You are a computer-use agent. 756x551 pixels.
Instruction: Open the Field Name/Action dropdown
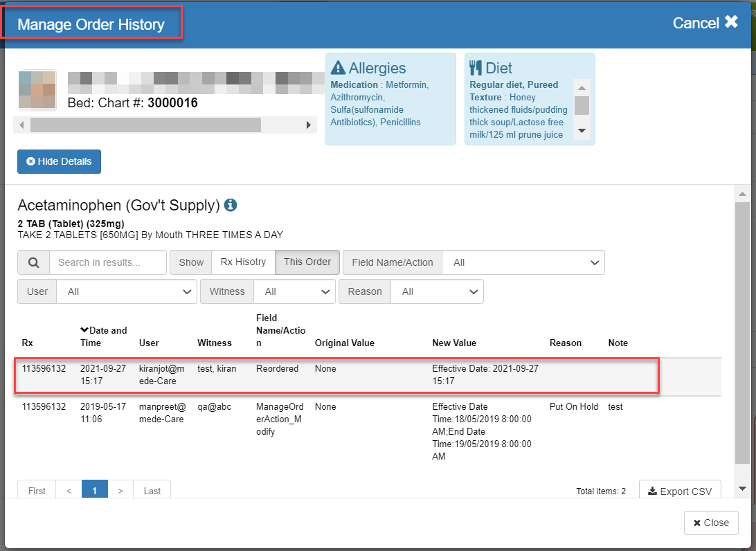click(523, 262)
